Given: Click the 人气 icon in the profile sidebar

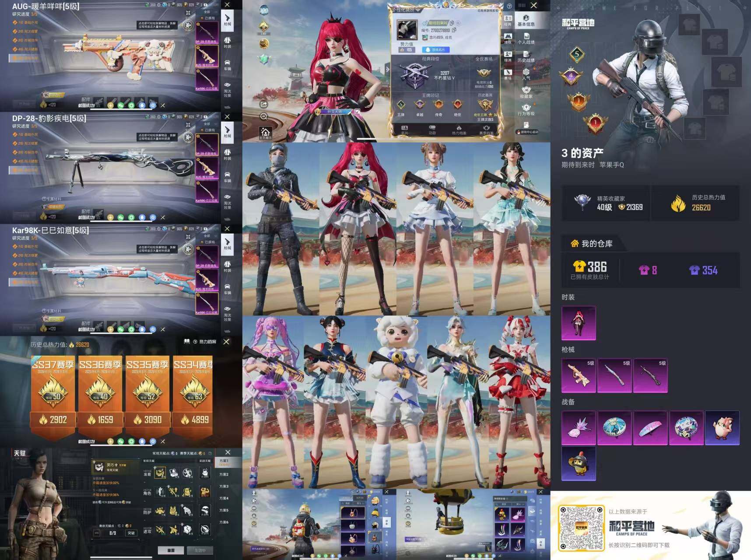Looking at the screenshot, I should click(526, 74).
